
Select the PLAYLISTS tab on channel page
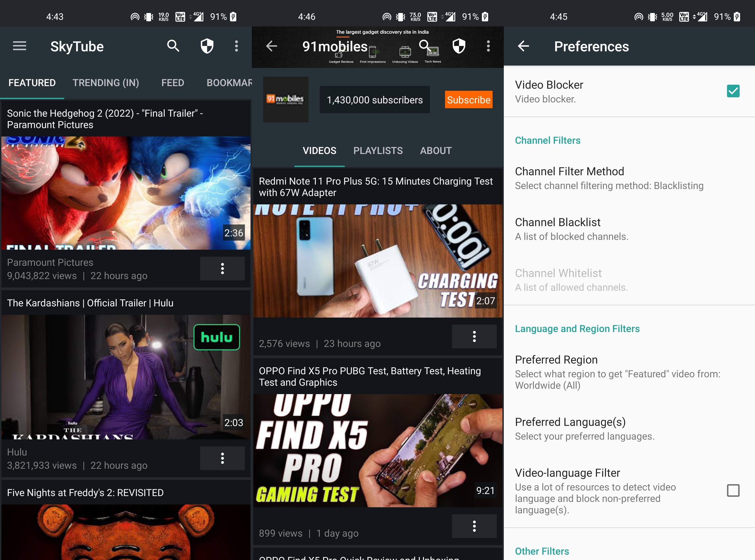(378, 150)
